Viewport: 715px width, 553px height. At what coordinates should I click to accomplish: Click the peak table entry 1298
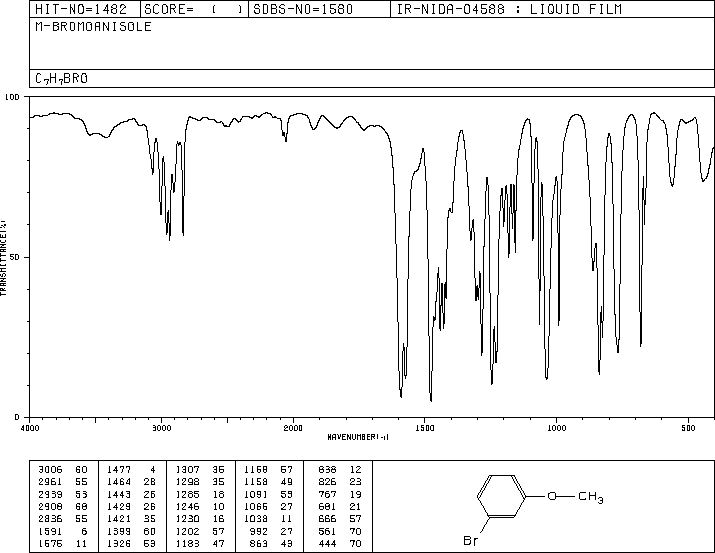click(x=187, y=482)
